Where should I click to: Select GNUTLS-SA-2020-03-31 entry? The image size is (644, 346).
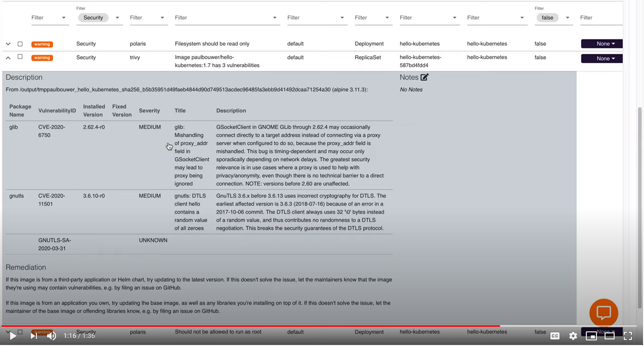point(55,244)
